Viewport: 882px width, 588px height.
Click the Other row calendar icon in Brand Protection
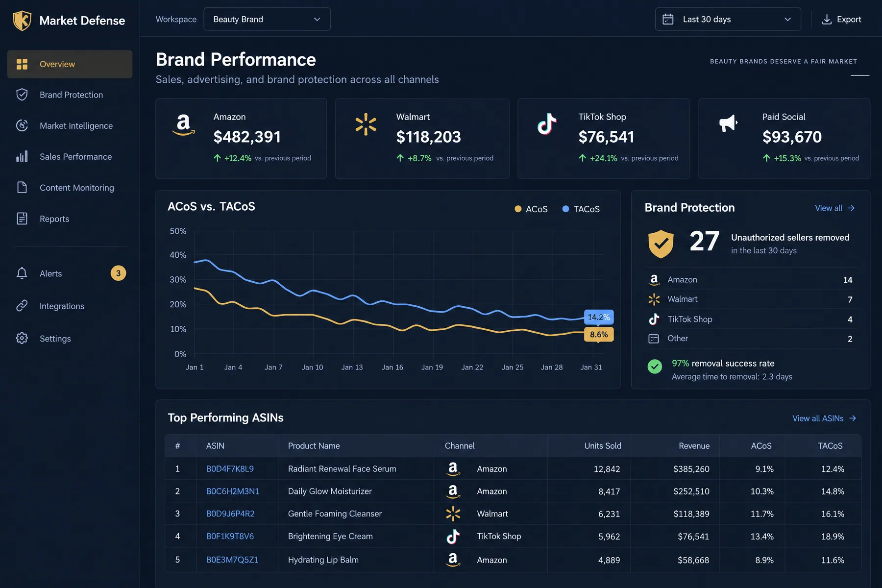click(654, 338)
